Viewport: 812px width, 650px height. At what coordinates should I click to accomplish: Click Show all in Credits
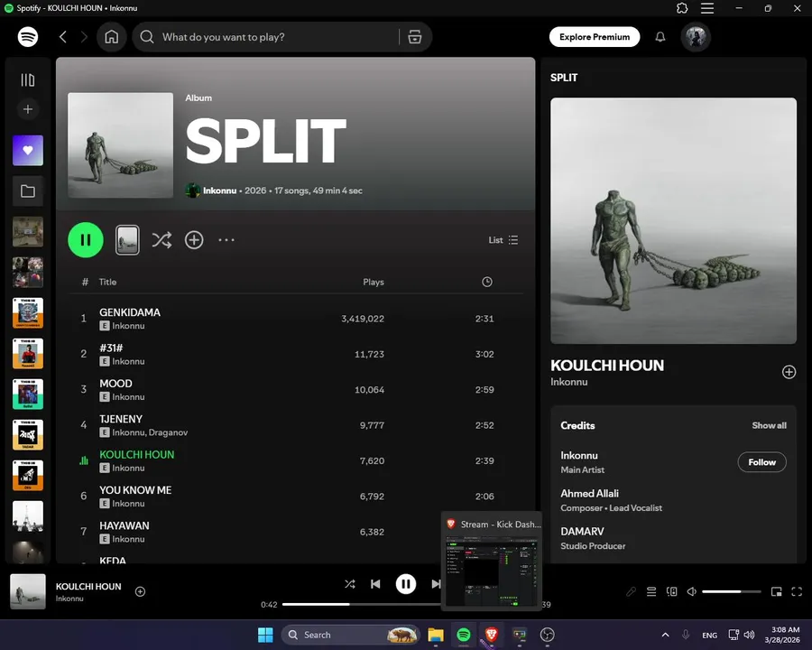[769, 425]
